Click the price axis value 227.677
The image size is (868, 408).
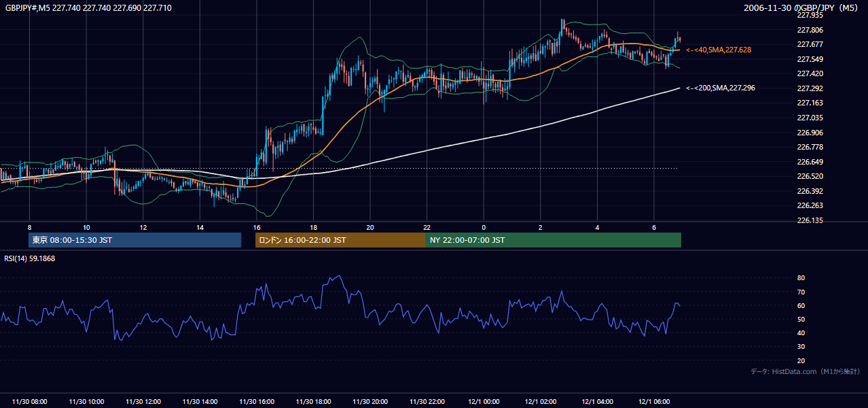[810, 44]
